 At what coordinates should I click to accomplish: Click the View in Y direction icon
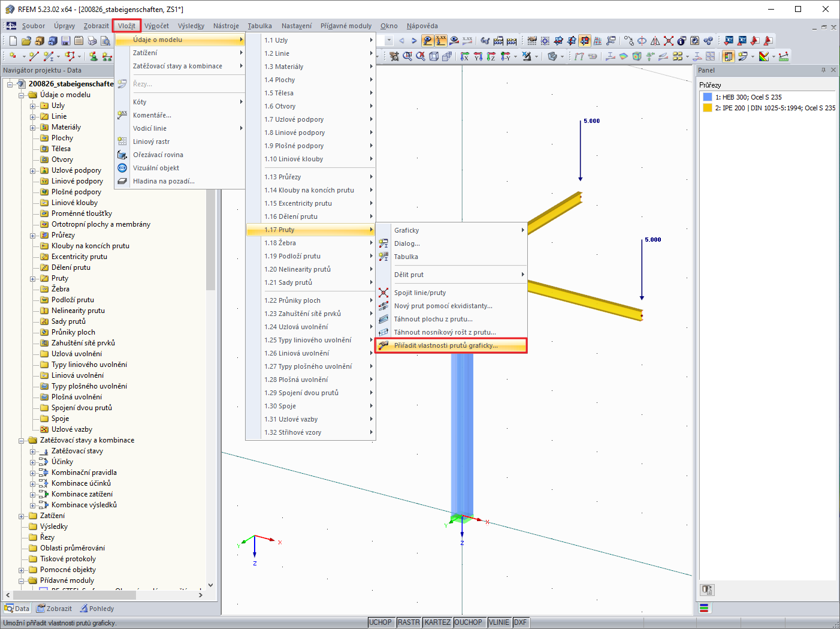[x=478, y=56]
